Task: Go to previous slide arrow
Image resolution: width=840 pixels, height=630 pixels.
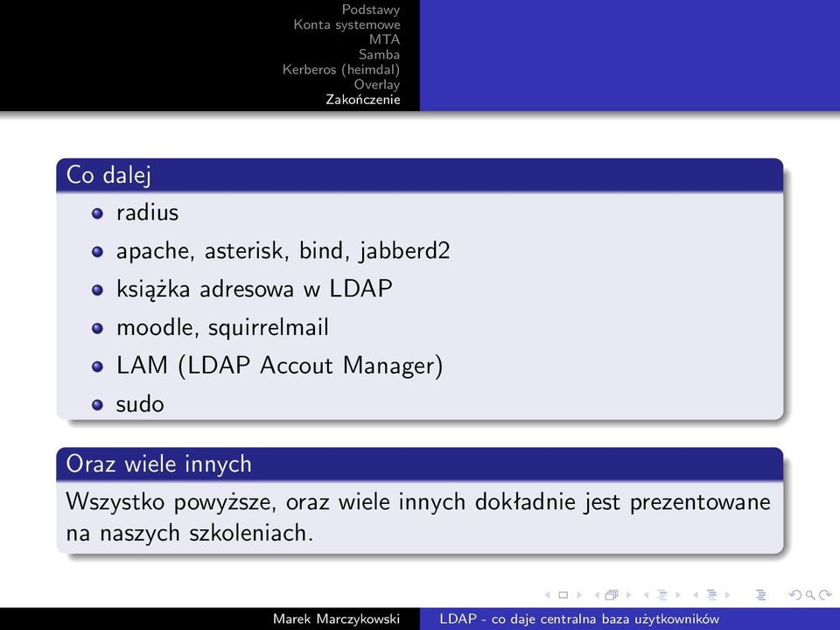Action: [548, 595]
